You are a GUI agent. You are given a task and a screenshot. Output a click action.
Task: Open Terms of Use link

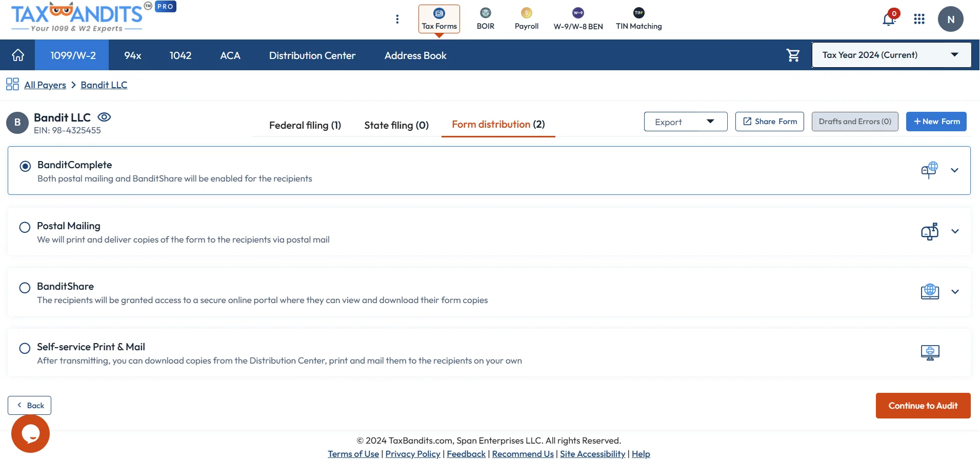point(353,454)
